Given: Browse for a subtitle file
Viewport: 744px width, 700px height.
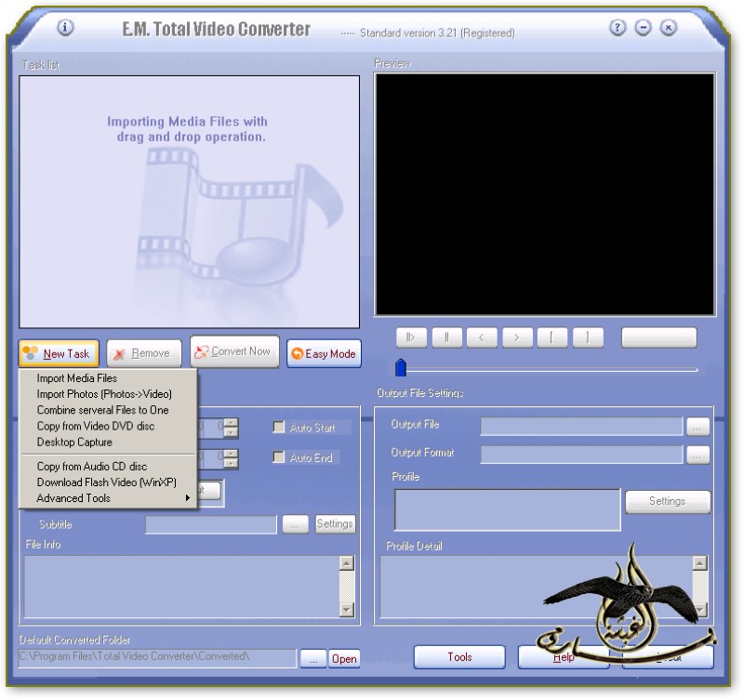Looking at the screenshot, I should 295,525.
